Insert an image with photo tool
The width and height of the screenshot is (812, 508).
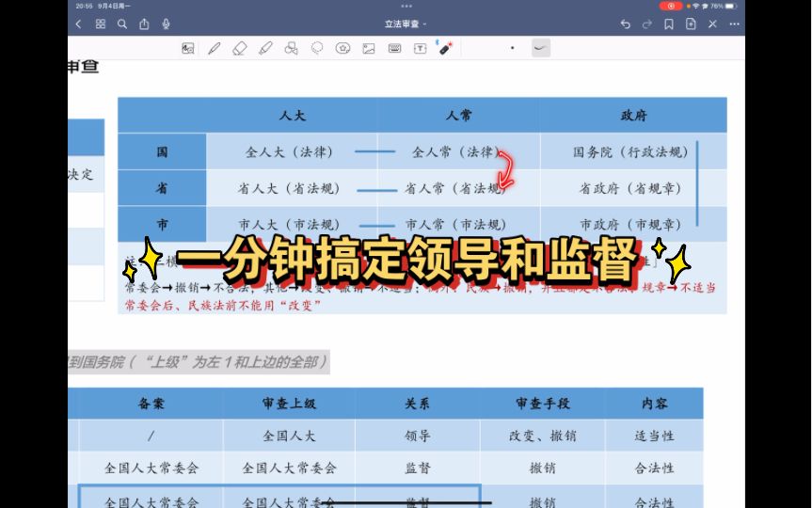(369, 48)
